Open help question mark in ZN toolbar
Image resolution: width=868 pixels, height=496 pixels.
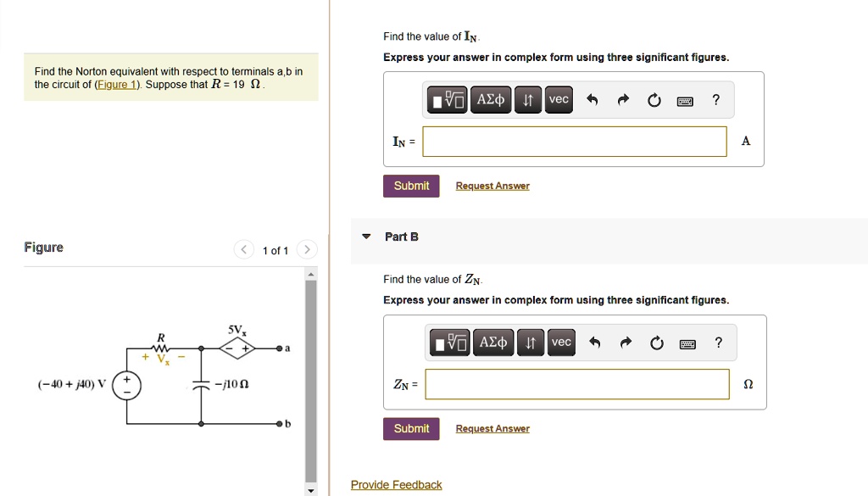click(x=718, y=343)
